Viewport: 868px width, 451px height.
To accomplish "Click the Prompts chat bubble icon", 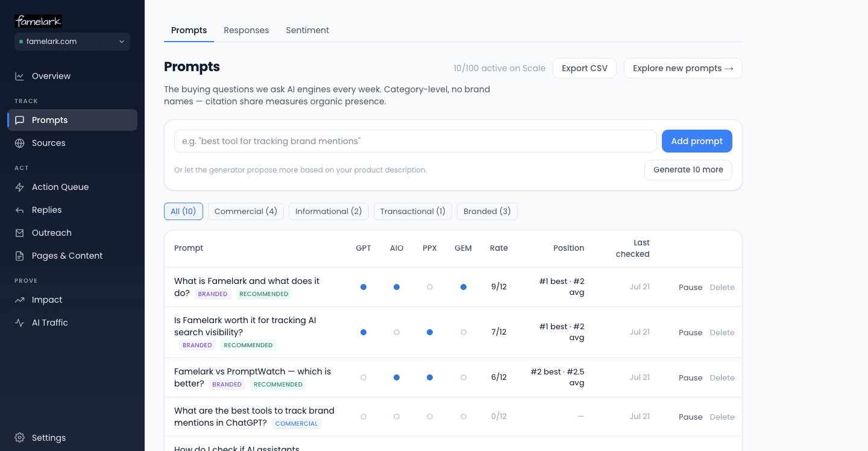I will (20, 120).
